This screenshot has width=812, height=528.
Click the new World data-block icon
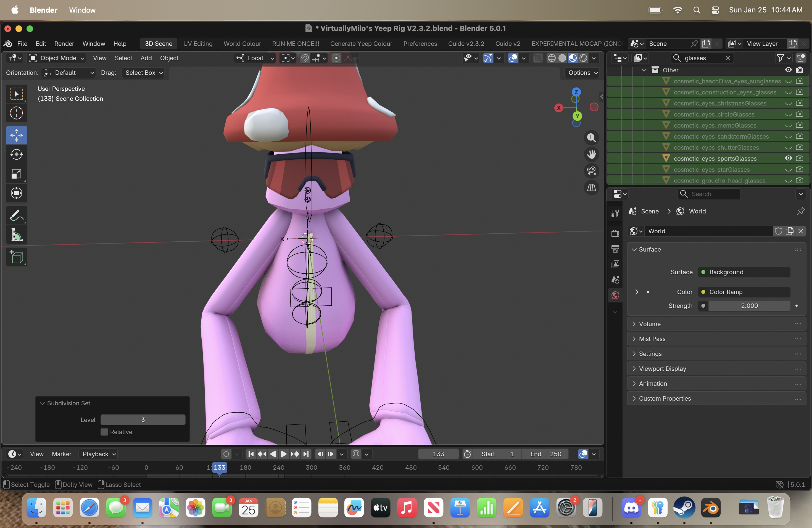pyautogui.click(x=789, y=231)
